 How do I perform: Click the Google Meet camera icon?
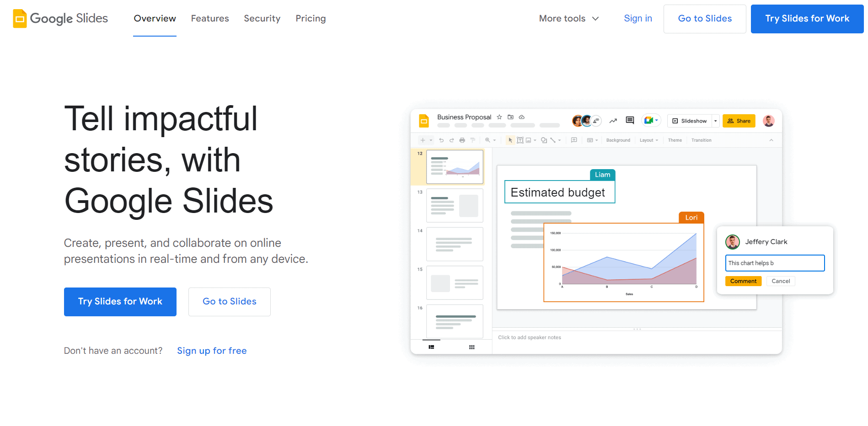pyautogui.click(x=648, y=120)
